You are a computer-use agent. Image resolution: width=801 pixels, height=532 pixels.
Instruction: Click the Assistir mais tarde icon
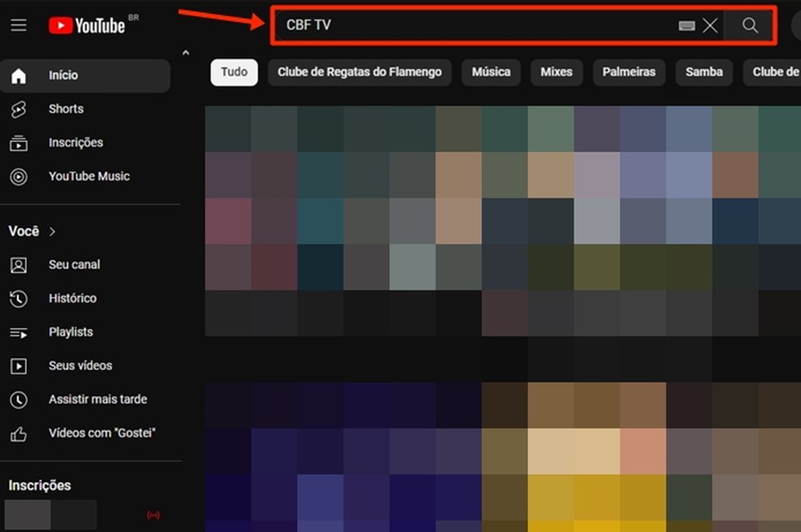click(19, 399)
